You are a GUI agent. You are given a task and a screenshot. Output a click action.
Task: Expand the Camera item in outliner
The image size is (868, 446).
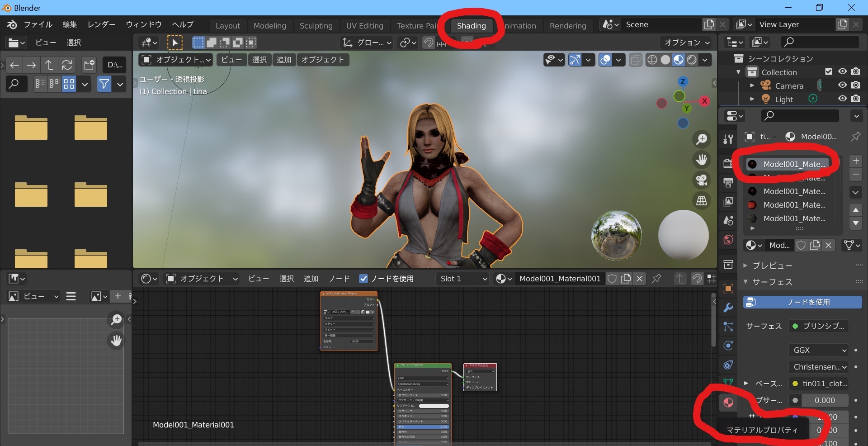(x=752, y=85)
